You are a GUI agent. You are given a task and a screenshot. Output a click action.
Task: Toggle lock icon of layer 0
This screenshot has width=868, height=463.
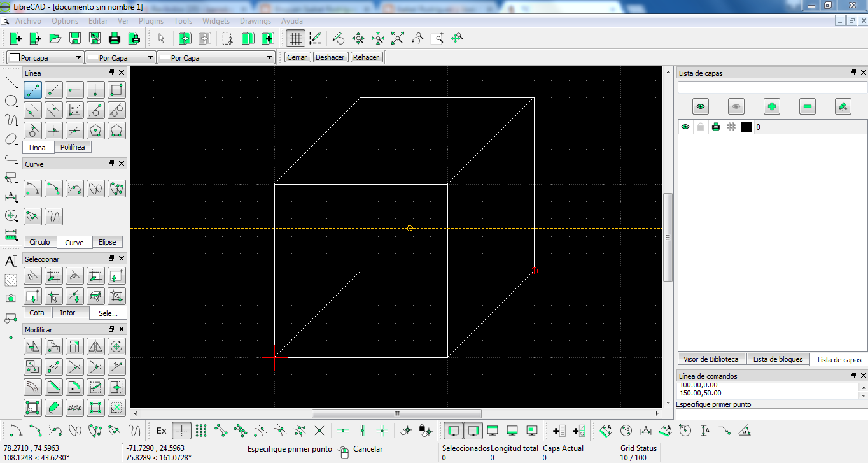click(701, 127)
